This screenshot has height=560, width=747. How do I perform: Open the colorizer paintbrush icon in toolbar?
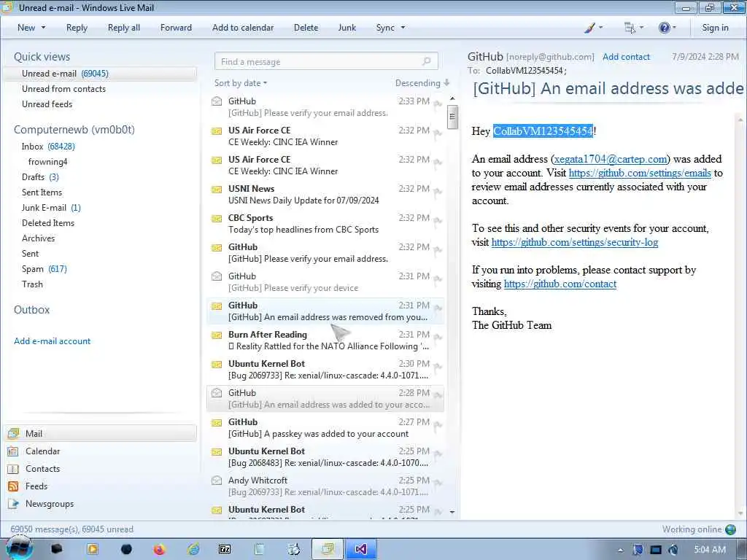click(x=589, y=28)
